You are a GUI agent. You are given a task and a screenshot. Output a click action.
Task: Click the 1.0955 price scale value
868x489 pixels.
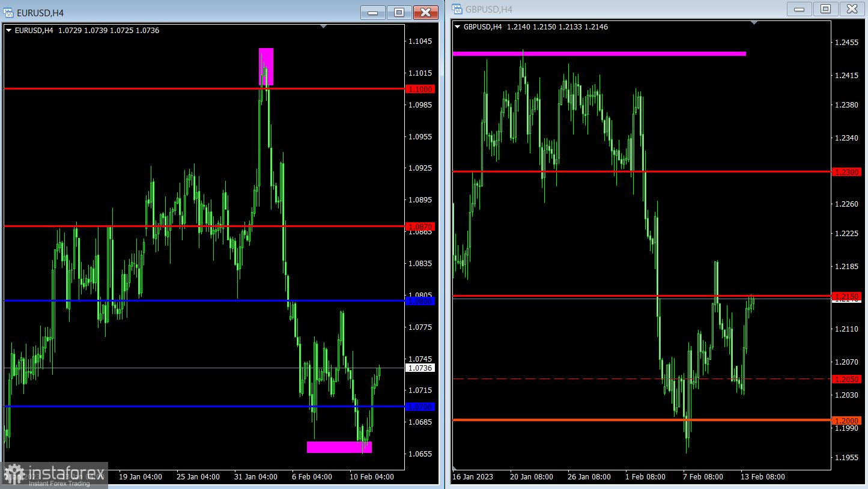click(420, 137)
